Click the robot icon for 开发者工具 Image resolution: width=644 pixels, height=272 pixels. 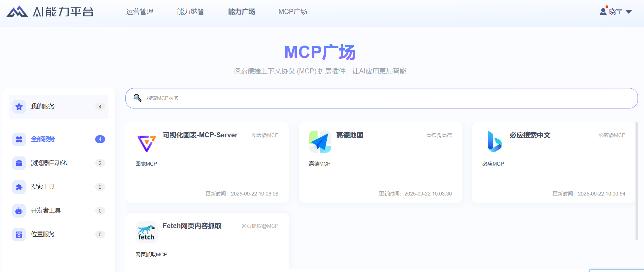click(19, 211)
